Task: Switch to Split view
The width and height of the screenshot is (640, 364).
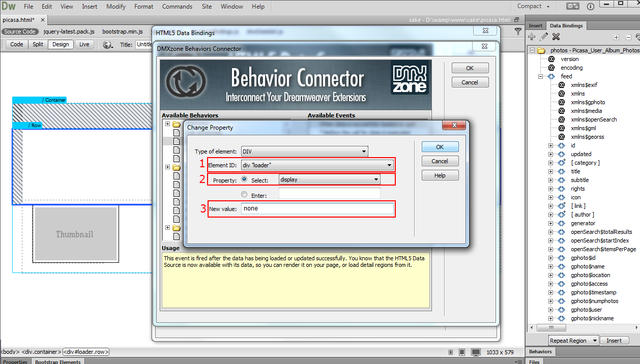Action: pyautogui.click(x=38, y=44)
